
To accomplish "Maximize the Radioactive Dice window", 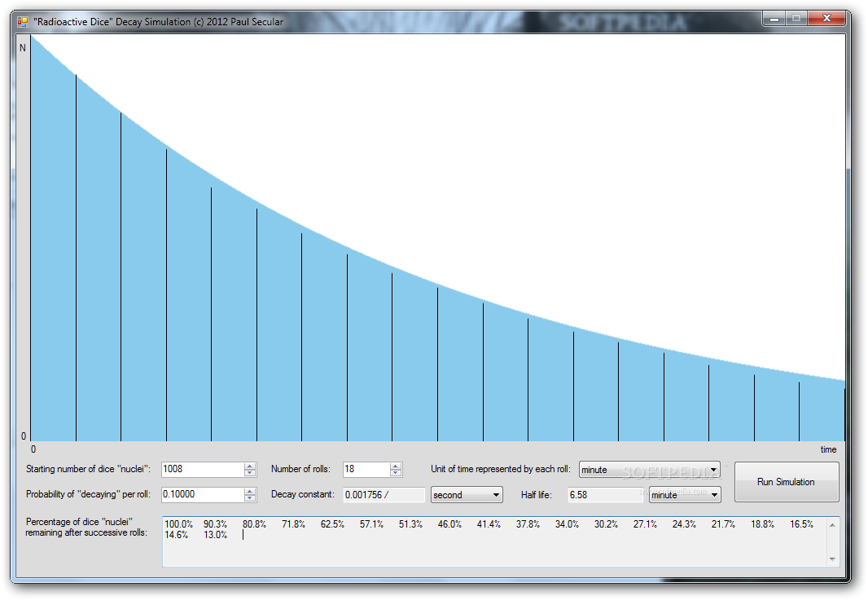I will point(796,19).
